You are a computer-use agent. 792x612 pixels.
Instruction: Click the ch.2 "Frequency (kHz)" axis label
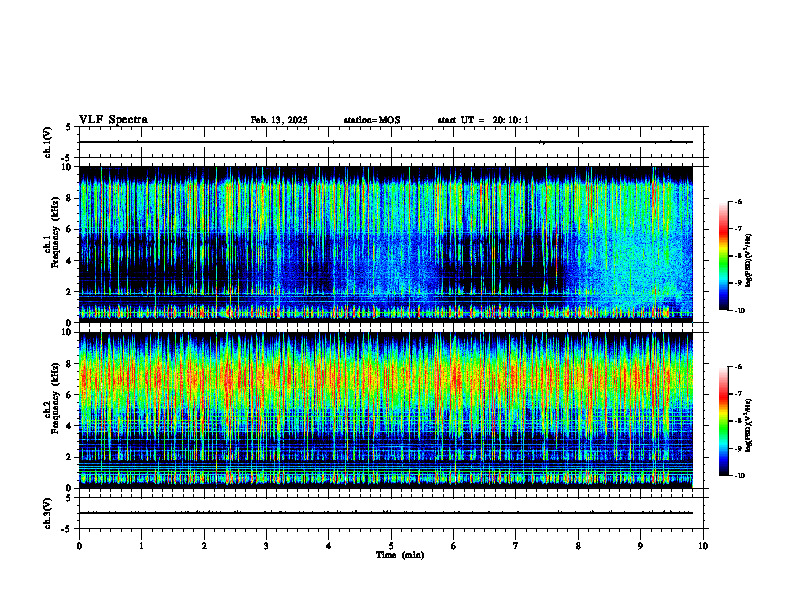click(x=55, y=398)
